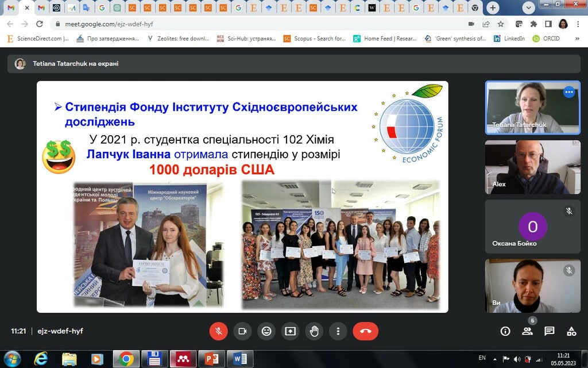Open a new tab with plus button
The image size is (588, 368).
[493, 7]
